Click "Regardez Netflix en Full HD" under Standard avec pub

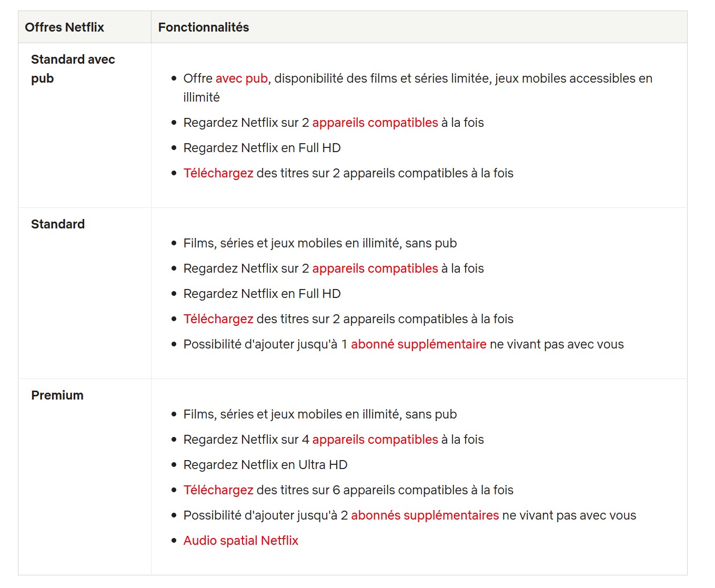262,148
